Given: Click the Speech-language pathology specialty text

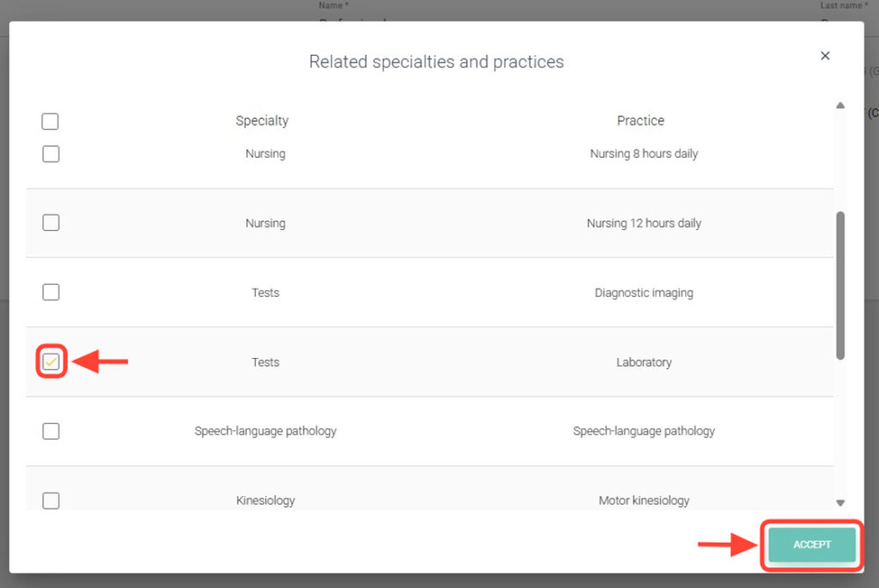Looking at the screenshot, I should [x=265, y=431].
